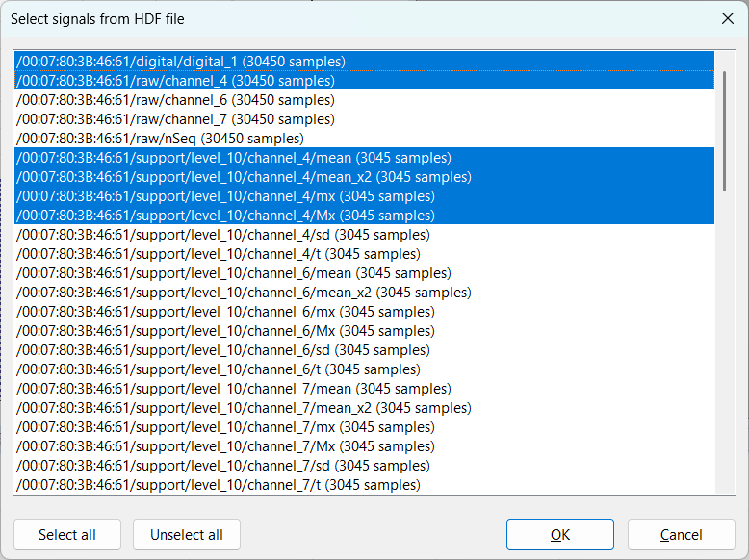Image resolution: width=749 pixels, height=560 pixels.
Task: Select level_10 channel_7 t signal
Action: [x=218, y=485]
